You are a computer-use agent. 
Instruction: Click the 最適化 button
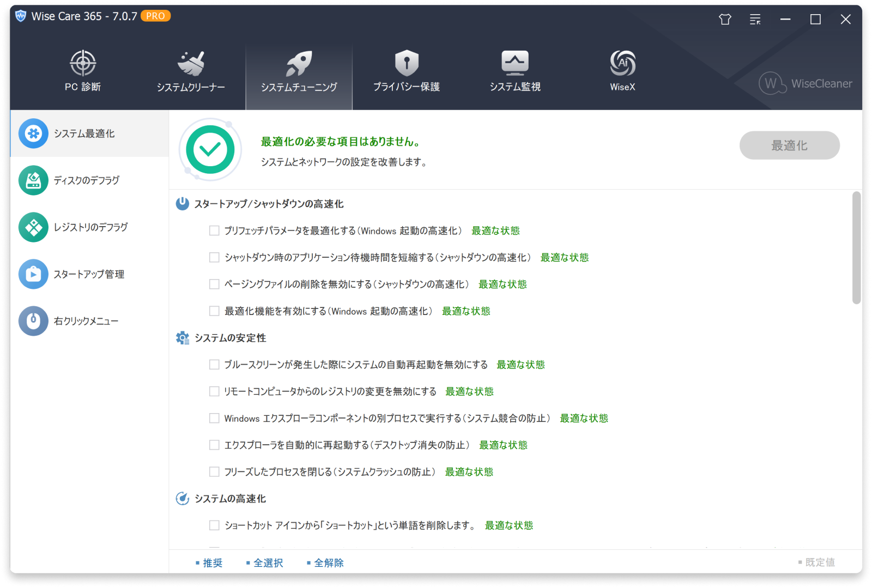click(x=789, y=145)
